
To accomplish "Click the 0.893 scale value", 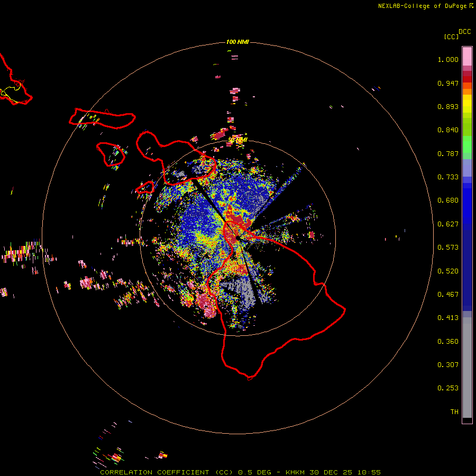I will coord(448,106).
